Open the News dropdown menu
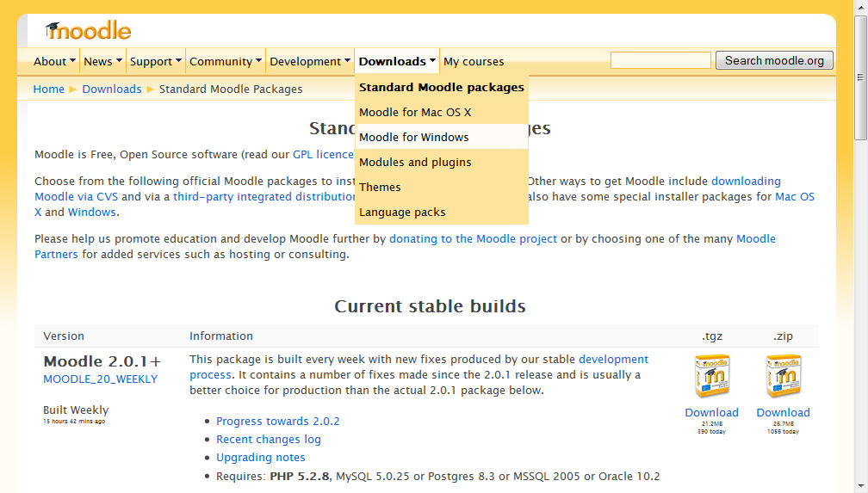868x493 pixels. 102,61
